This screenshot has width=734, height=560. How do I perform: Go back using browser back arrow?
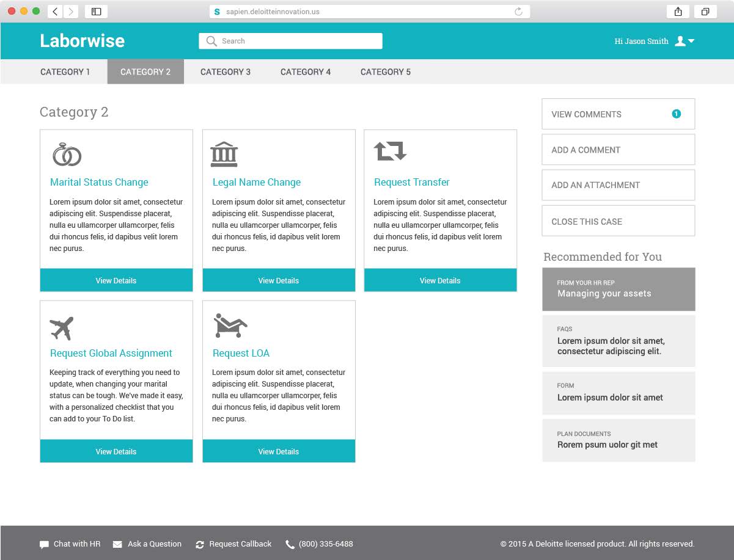tap(55, 12)
